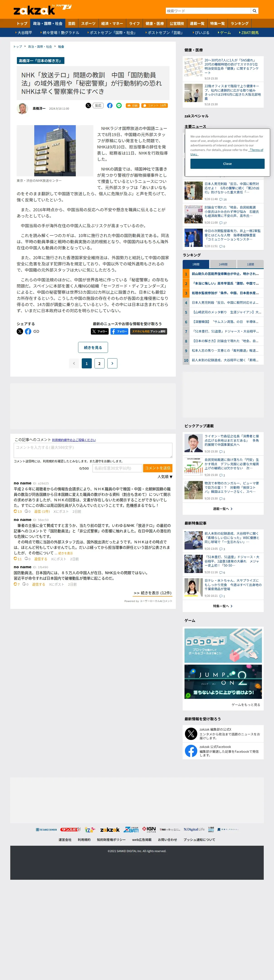Switch ranking to 1週間 tab
274x980 pixels.
[x=250, y=264]
